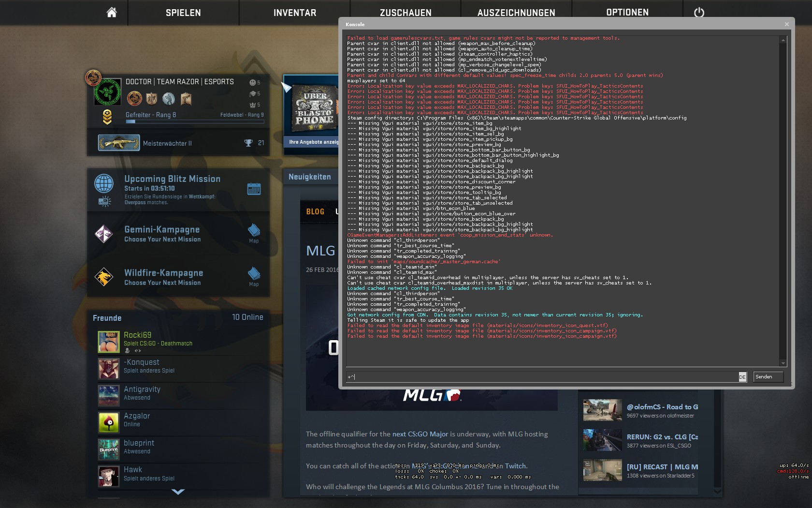
Task: Select the snake coin in the medal row
Action: tap(134, 99)
